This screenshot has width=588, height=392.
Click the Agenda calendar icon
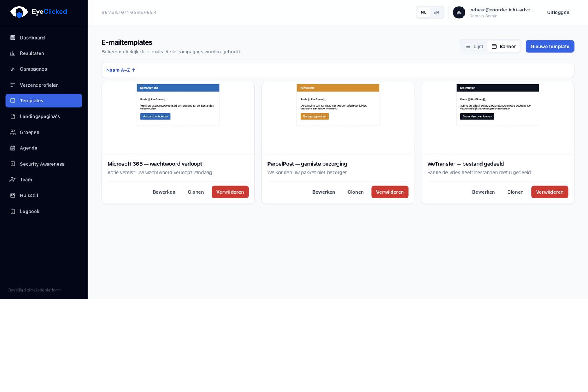[x=13, y=148]
